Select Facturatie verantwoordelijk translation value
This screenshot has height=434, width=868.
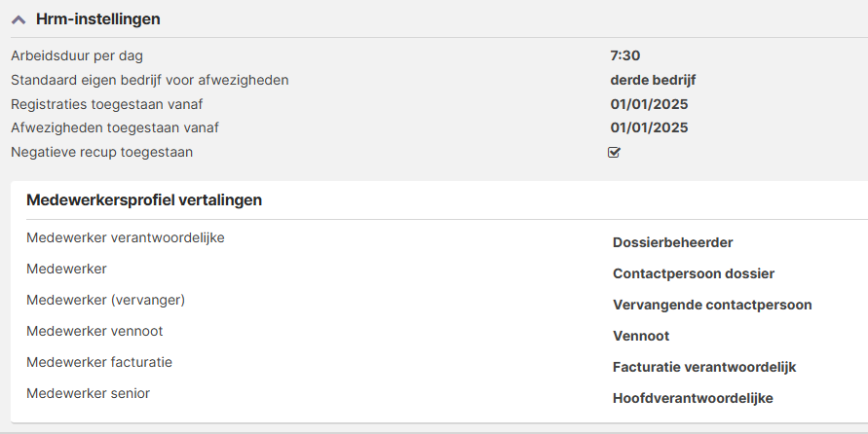(x=704, y=367)
